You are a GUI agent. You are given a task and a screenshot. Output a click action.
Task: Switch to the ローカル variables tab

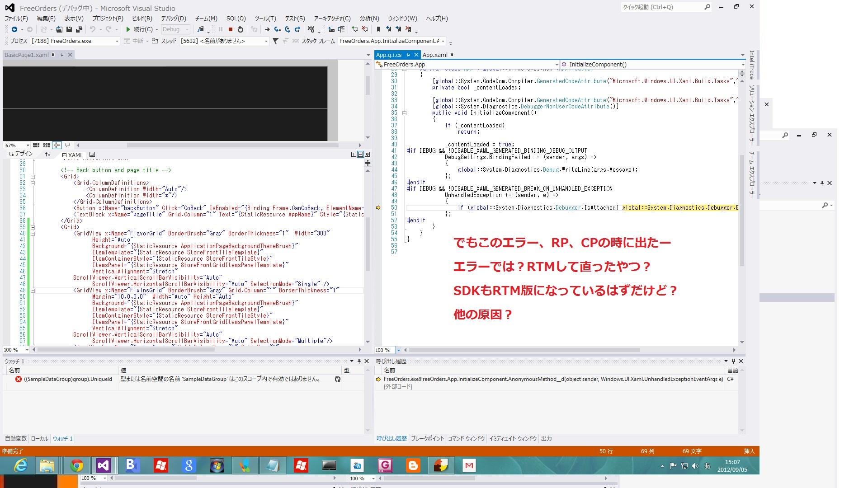39,439
